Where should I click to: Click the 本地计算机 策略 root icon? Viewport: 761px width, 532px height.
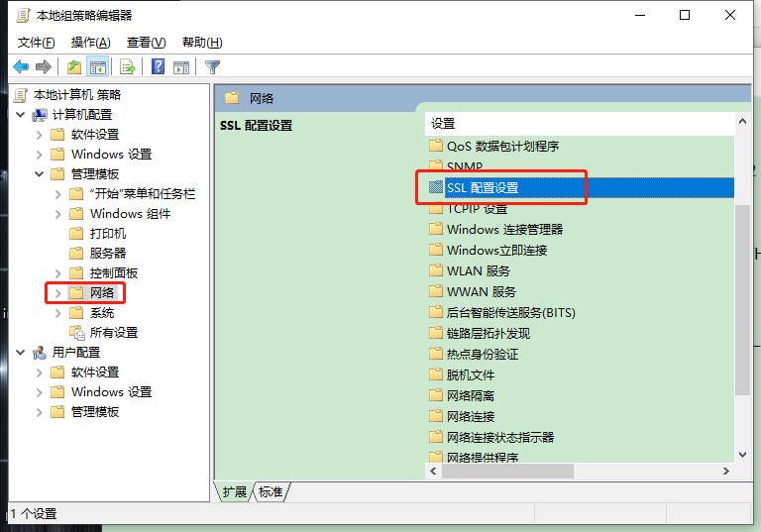pyautogui.click(x=21, y=95)
